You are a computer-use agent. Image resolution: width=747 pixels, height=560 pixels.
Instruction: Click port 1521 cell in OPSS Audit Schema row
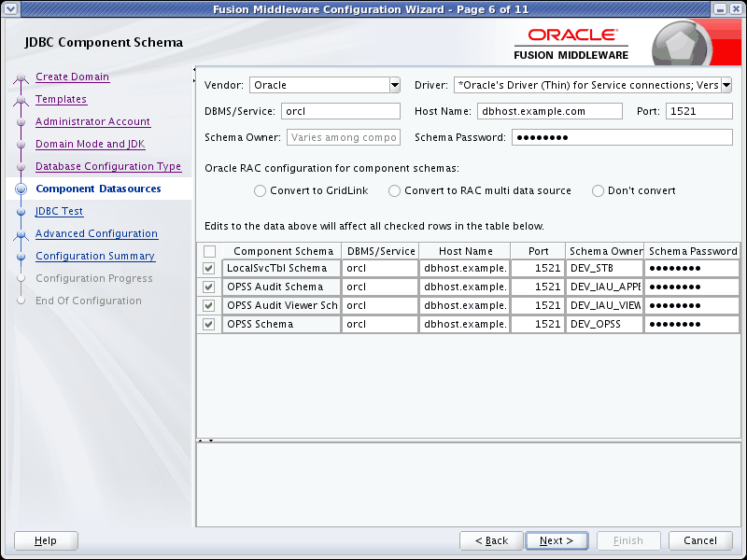[x=538, y=287]
